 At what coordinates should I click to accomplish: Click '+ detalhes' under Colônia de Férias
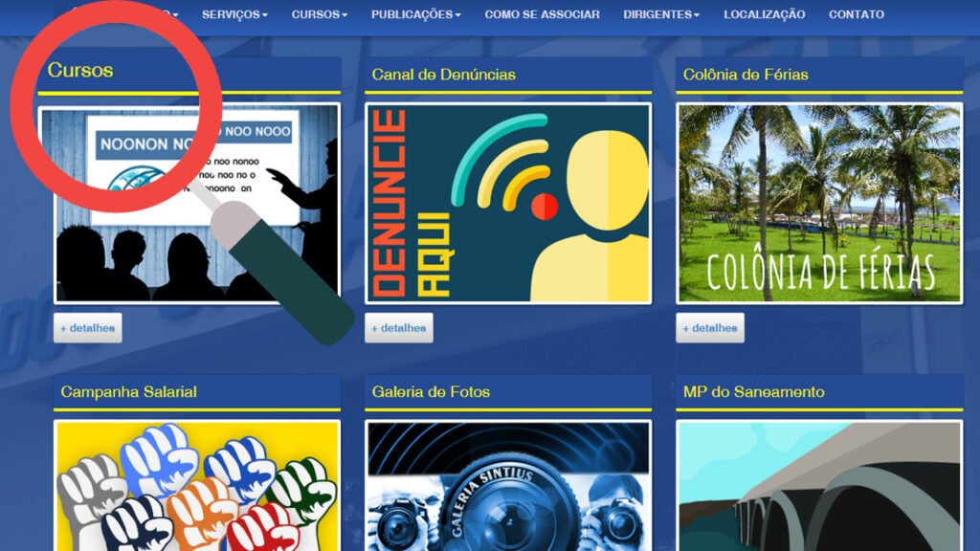(709, 328)
